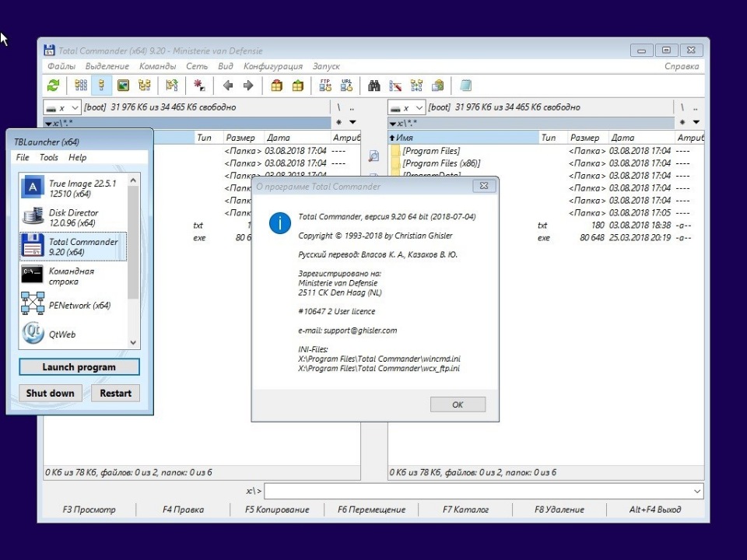Open the Вид menu
747x560 pixels.
tap(226, 66)
